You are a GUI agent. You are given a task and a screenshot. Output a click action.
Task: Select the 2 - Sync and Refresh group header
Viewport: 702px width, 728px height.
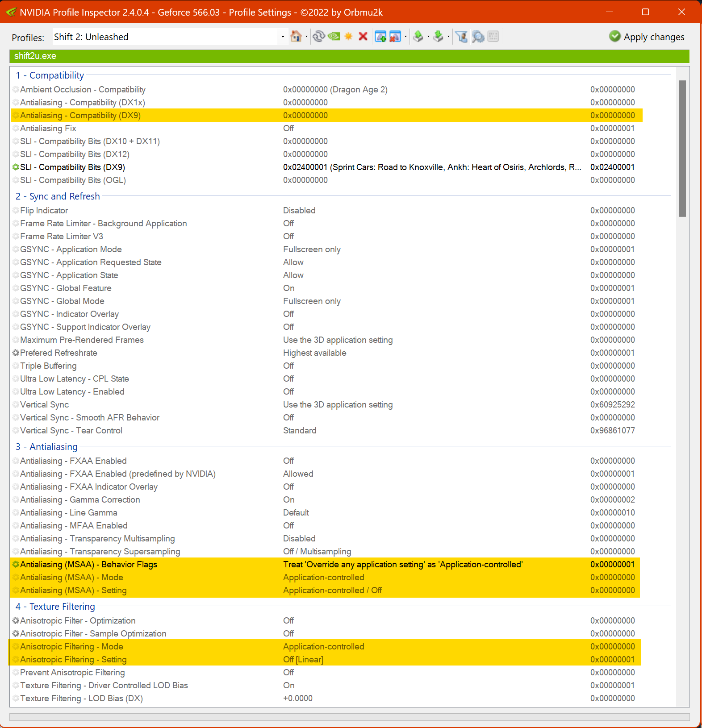(x=58, y=196)
